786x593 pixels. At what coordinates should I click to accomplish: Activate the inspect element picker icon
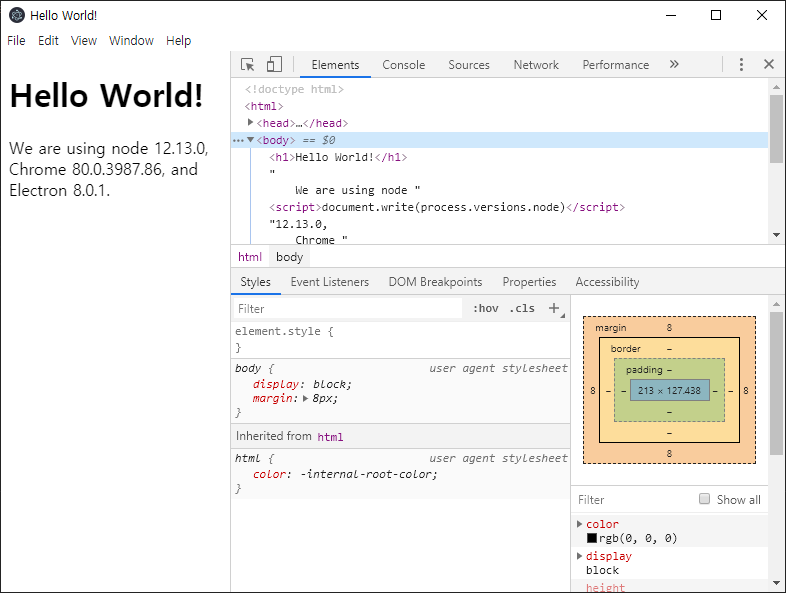247,65
